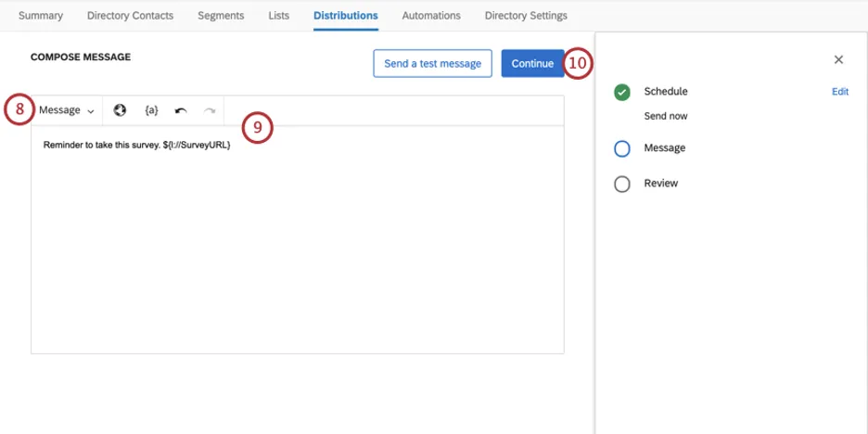Screen dimensions: 868x434
Task: Go to the Segments tab
Action: pos(221,16)
